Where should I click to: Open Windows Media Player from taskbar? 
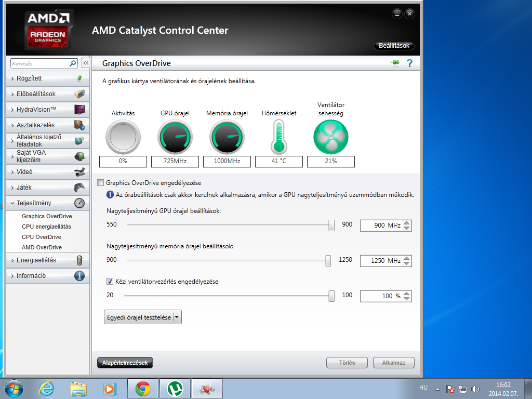pyautogui.click(x=110, y=389)
